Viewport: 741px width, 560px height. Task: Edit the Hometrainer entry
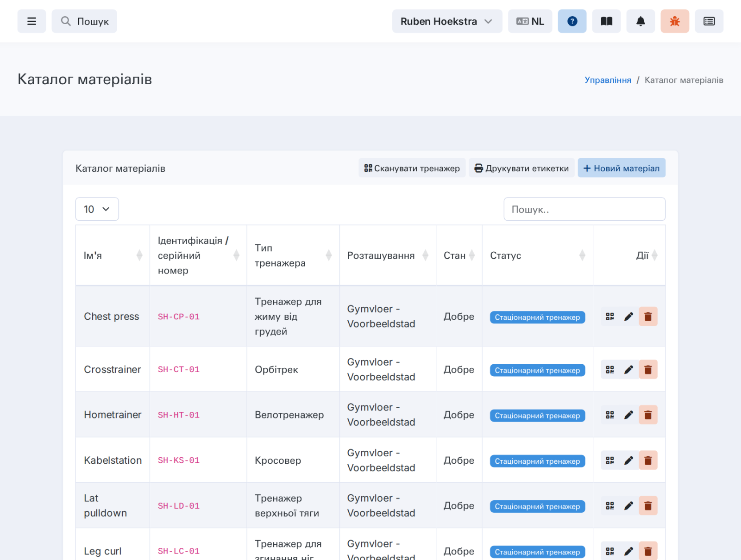coord(628,415)
